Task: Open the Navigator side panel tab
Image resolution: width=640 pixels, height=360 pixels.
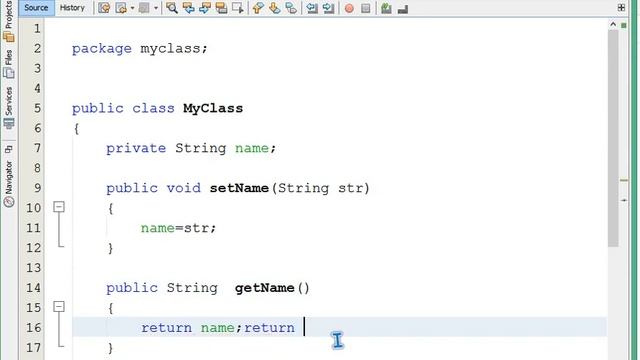Action: click(x=9, y=178)
